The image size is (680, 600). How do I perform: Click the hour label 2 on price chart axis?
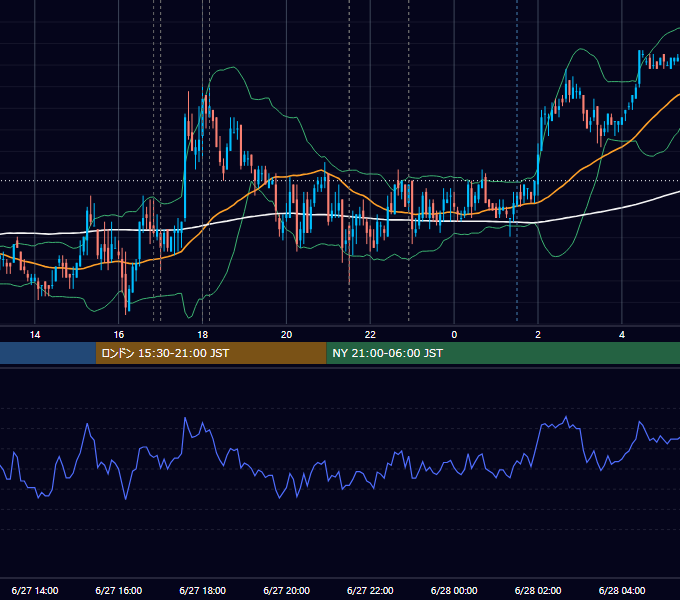click(x=538, y=335)
